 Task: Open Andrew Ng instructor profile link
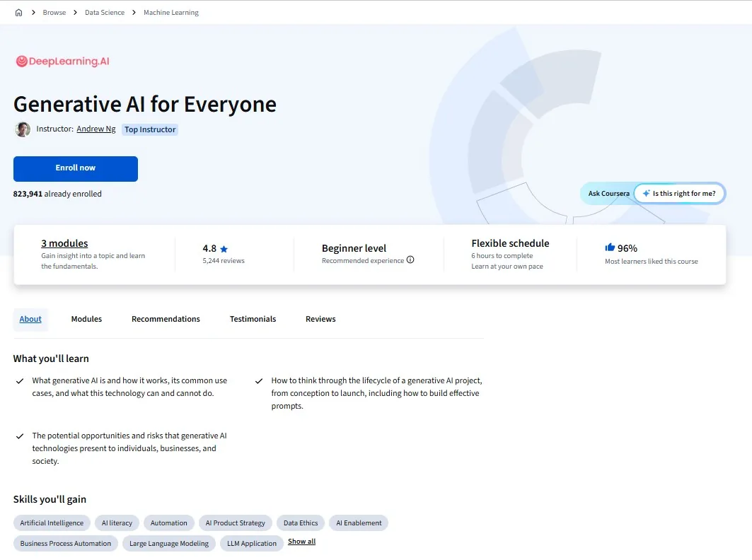(96, 129)
